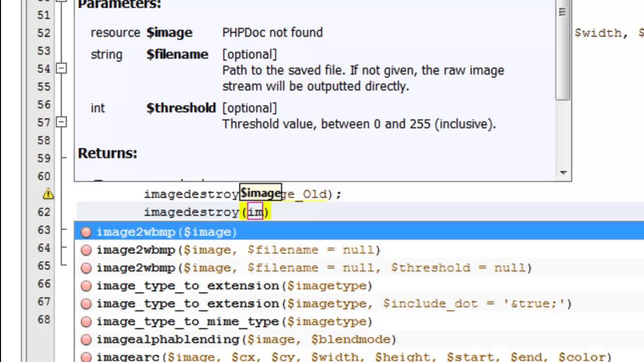
Task: Click warning icon on line 61 gutter
Action: click(x=48, y=194)
